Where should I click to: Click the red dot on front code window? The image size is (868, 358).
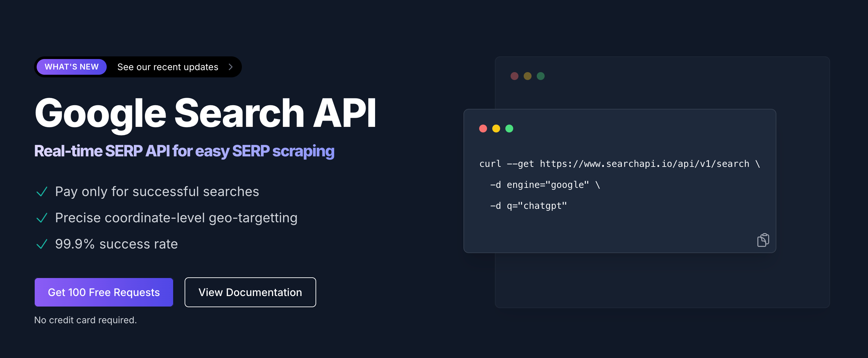(483, 129)
